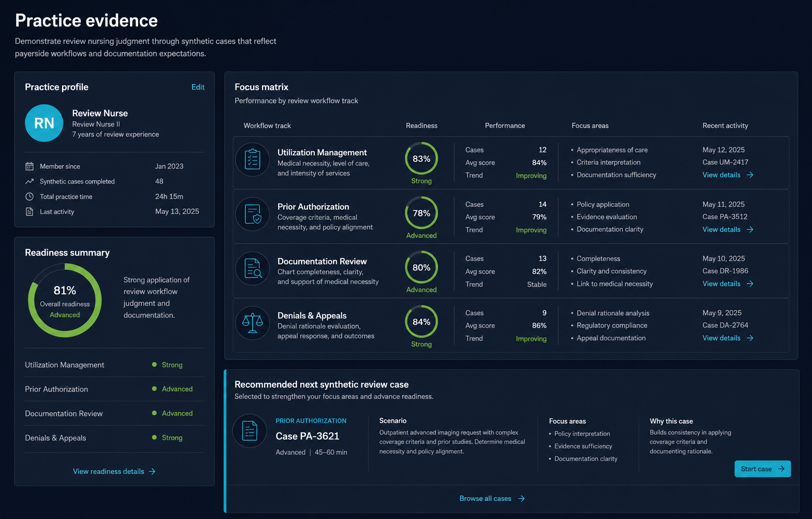812x519 pixels.
Task: Click the Workflow track column header
Action: coord(267,126)
